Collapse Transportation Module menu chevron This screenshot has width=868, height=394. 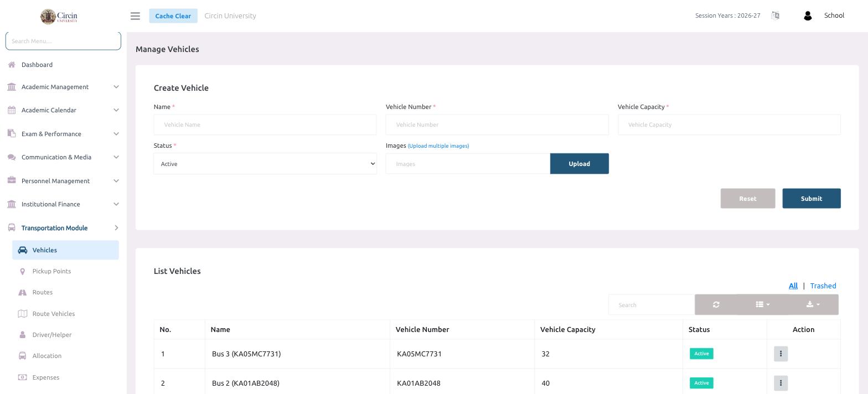116,228
